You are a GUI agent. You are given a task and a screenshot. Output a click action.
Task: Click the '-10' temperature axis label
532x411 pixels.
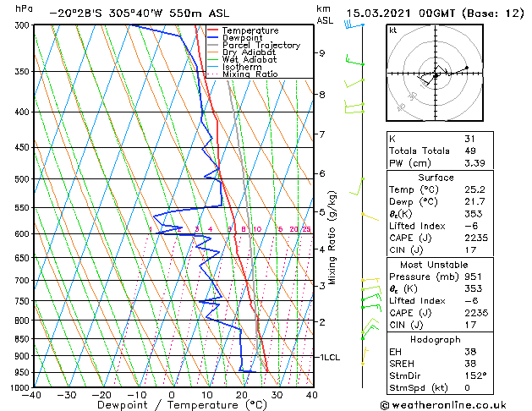point(136,395)
